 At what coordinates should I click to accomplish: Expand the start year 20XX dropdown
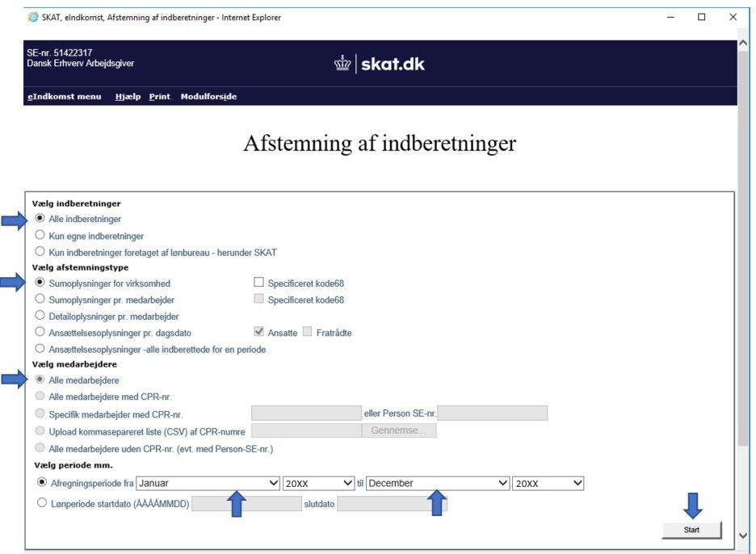click(x=318, y=483)
